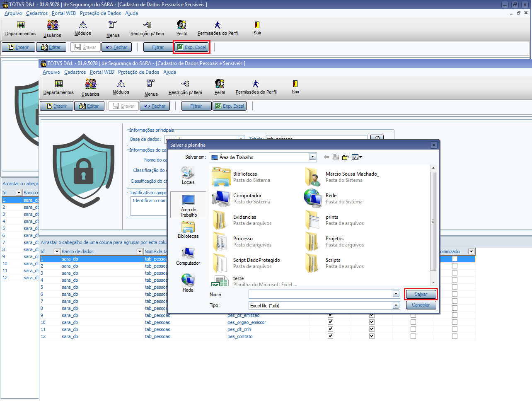Select Locais in the save dialog places bar
Screen dimensions: 532x401
point(188,176)
